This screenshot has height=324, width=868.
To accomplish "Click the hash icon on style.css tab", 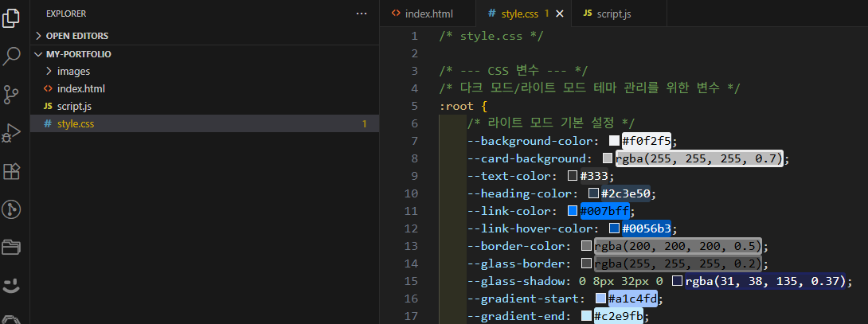I will tap(491, 14).
